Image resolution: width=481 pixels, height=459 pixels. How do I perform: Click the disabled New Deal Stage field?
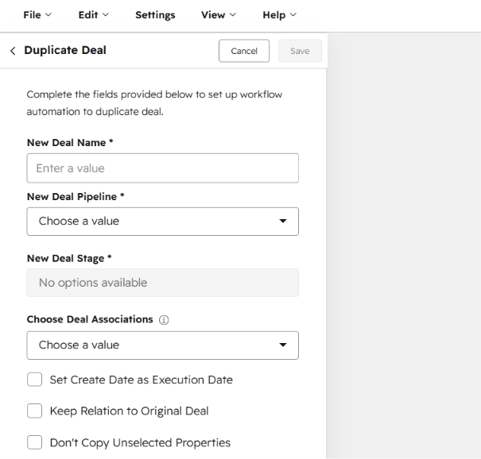(163, 283)
